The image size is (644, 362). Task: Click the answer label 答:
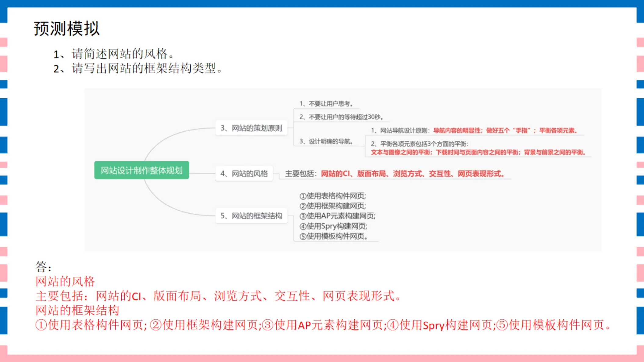tap(43, 267)
